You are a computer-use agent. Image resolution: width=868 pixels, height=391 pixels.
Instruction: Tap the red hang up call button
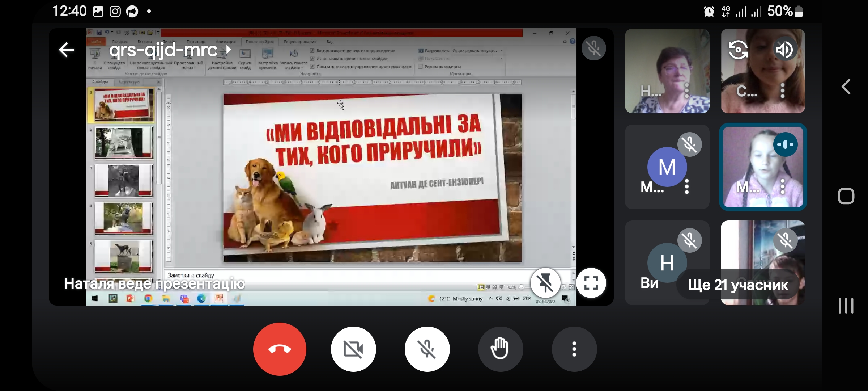[x=280, y=349]
